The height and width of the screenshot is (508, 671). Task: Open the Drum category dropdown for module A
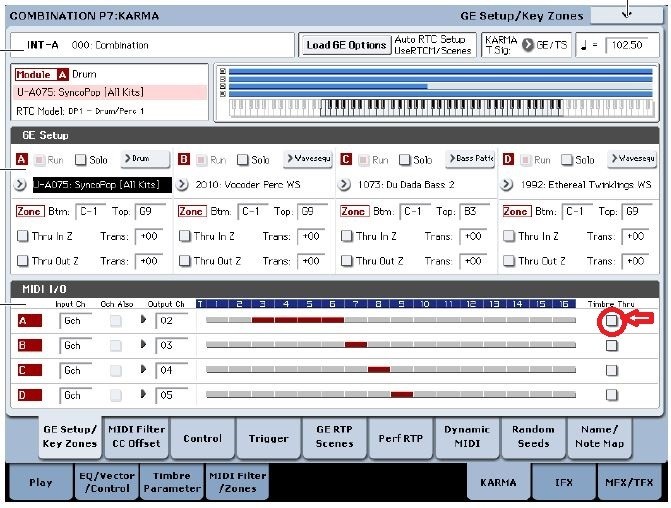click(145, 159)
